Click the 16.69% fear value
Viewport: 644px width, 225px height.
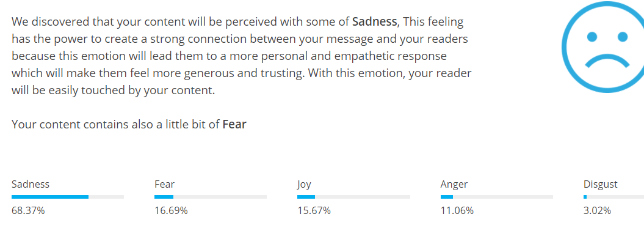pos(171,211)
